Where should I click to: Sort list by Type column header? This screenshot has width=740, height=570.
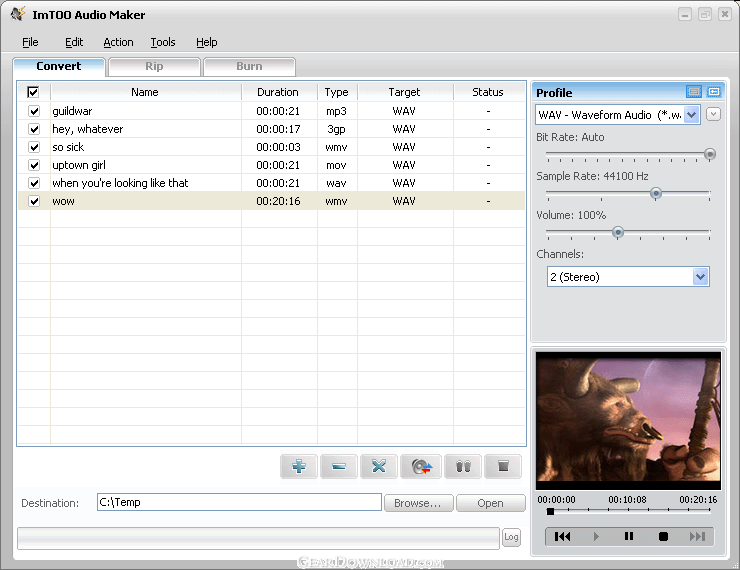point(336,92)
